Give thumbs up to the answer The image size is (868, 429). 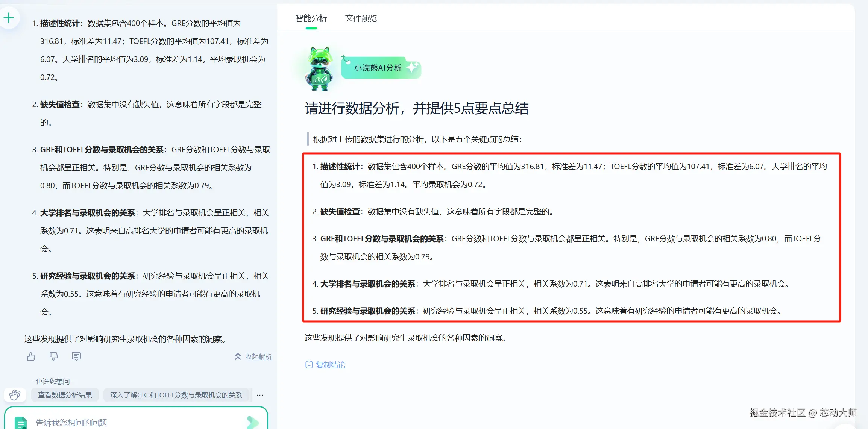pos(31,356)
